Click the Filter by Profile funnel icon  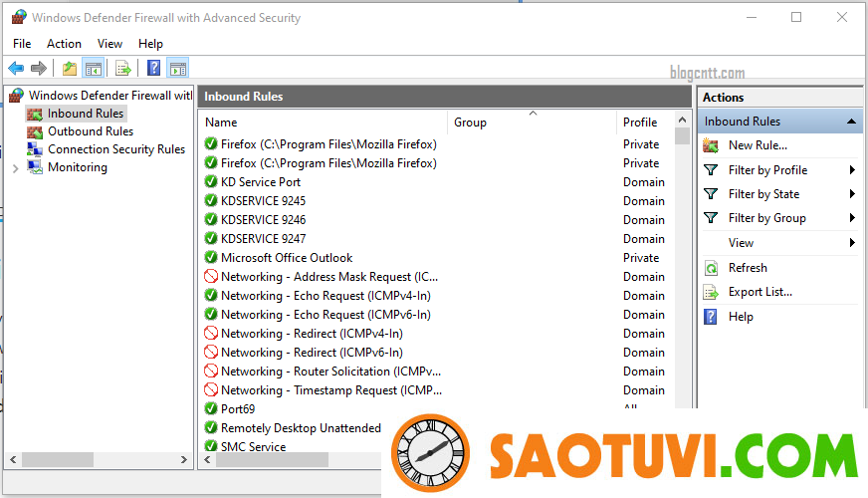[711, 170]
